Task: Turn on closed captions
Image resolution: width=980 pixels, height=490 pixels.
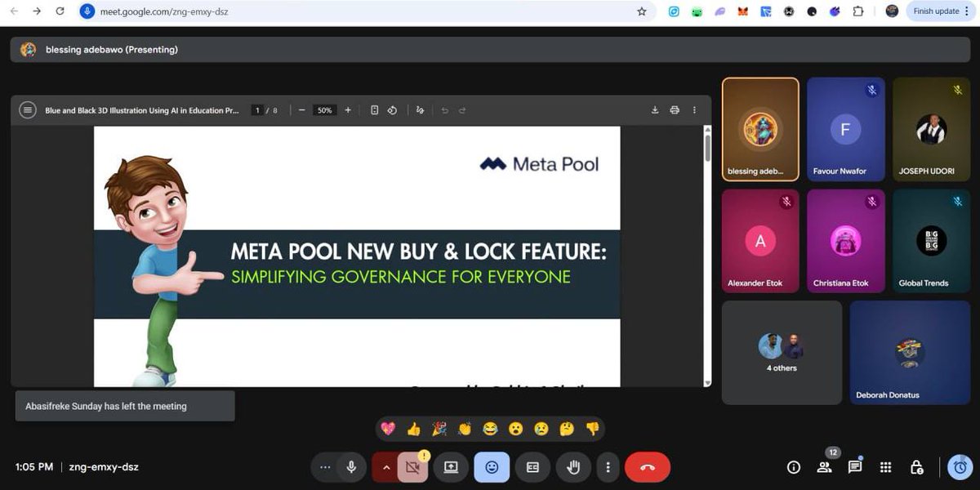Action: click(x=532, y=467)
